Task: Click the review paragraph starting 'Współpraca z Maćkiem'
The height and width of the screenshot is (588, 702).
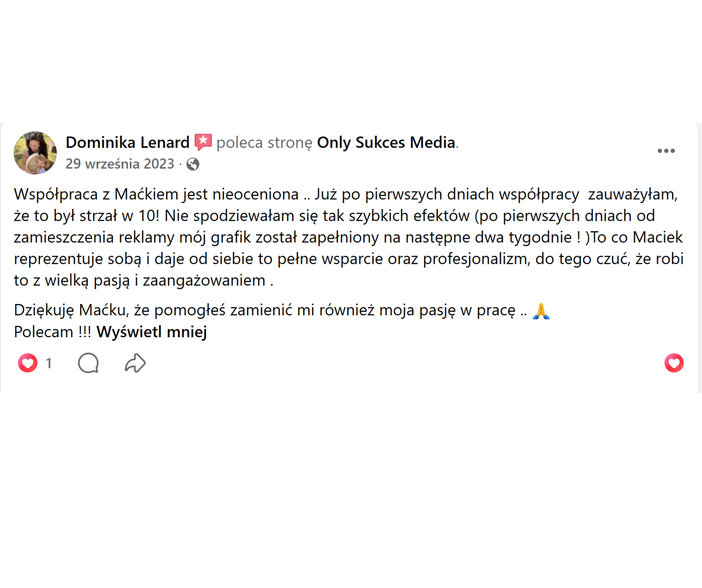Action: 349,237
